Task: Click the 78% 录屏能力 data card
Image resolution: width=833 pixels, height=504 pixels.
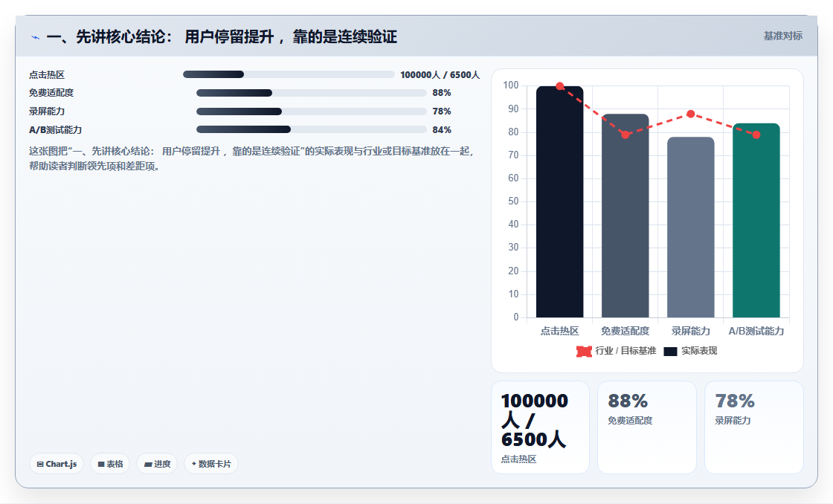Action: point(754,427)
